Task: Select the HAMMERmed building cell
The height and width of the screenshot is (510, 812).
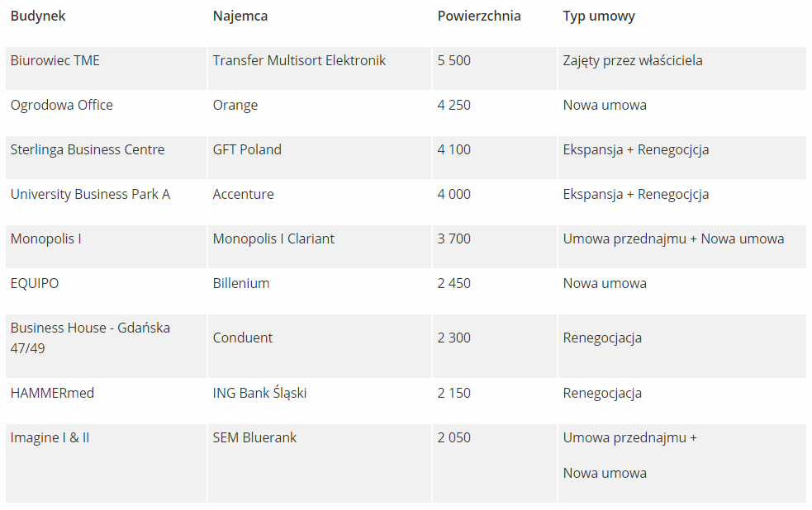Action: [x=52, y=393]
